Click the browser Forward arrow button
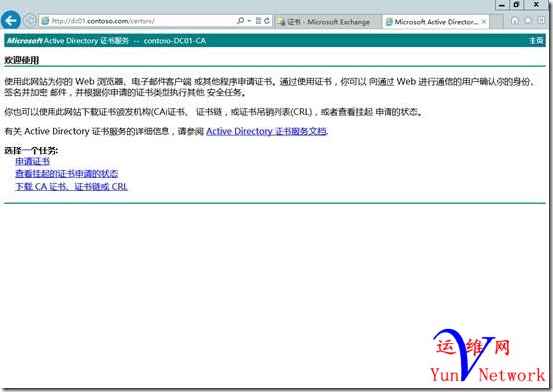Image resolution: width=553 pixels, height=392 pixels. (x=30, y=21)
